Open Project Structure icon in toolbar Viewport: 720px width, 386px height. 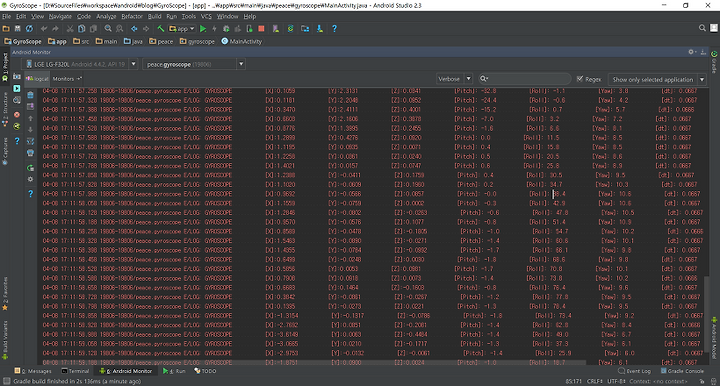coord(305,28)
